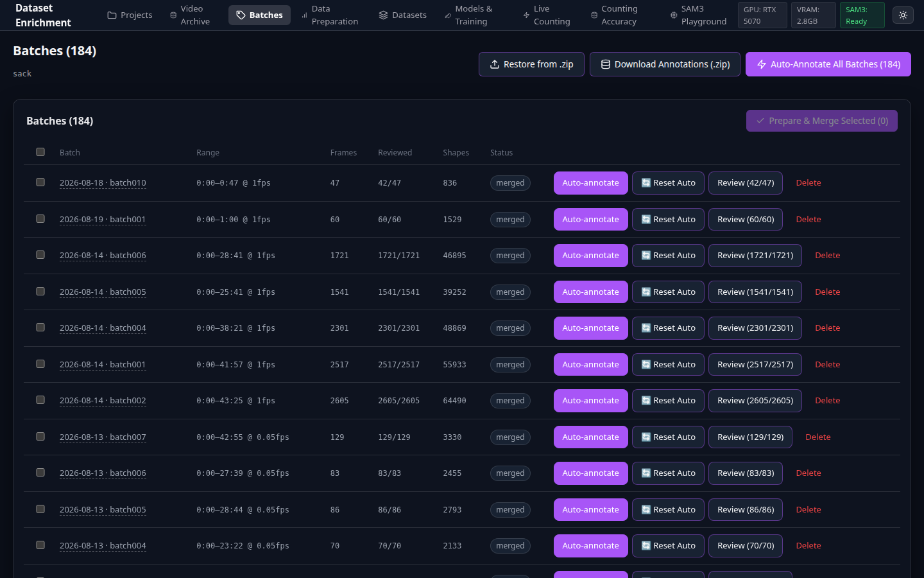The image size is (924, 578).
Task: Click Auto-Annotate All Batches (184)
Action: click(828, 64)
